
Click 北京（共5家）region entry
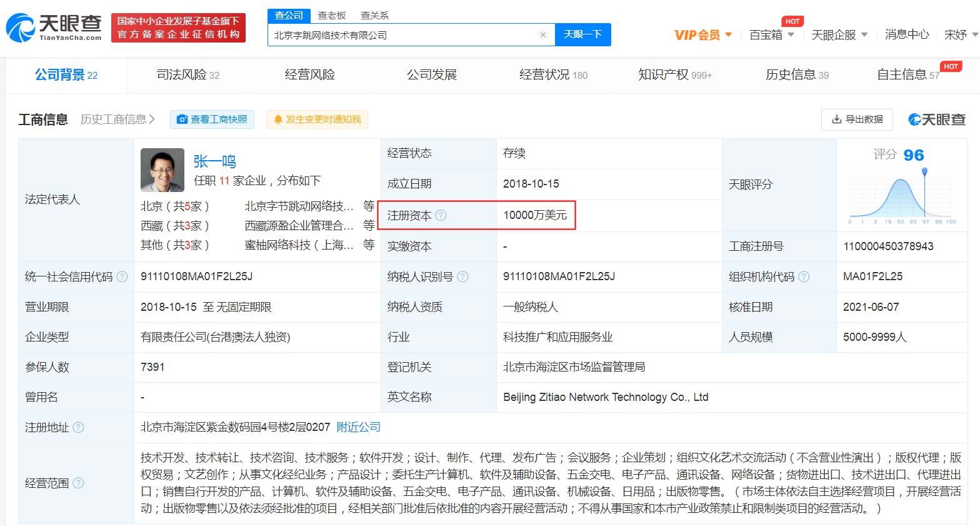coord(175,206)
